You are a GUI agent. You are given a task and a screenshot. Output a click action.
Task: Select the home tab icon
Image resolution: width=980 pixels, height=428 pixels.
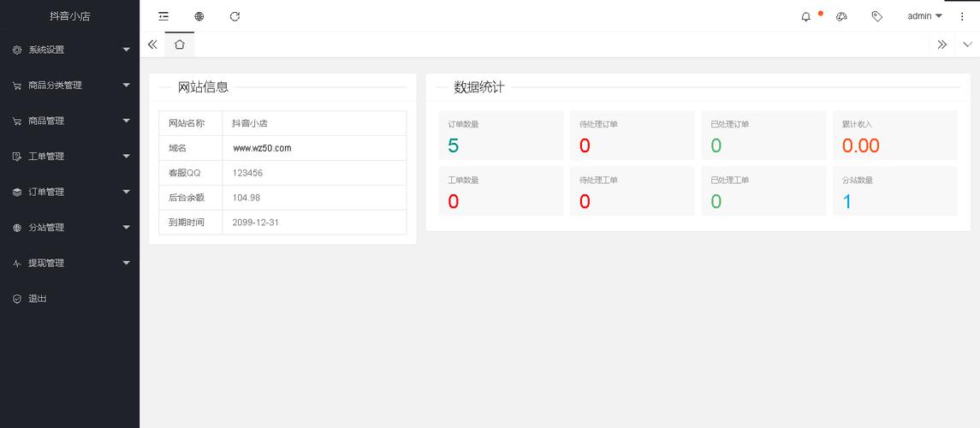[x=179, y=45]
